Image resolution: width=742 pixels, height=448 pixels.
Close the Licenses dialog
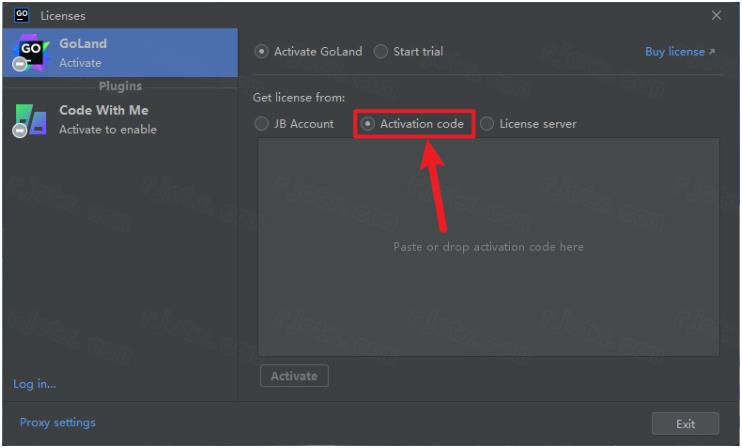(x=716, y=16)
